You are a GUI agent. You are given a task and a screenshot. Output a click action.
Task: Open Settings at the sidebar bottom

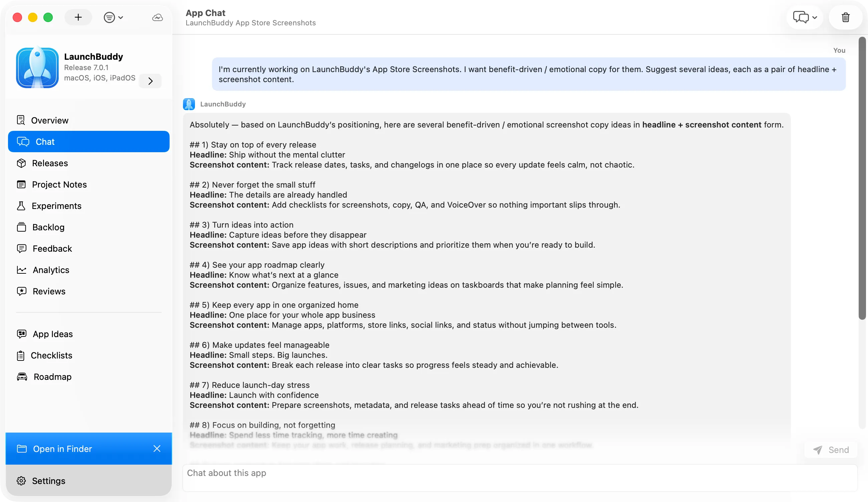click(88, 480)
